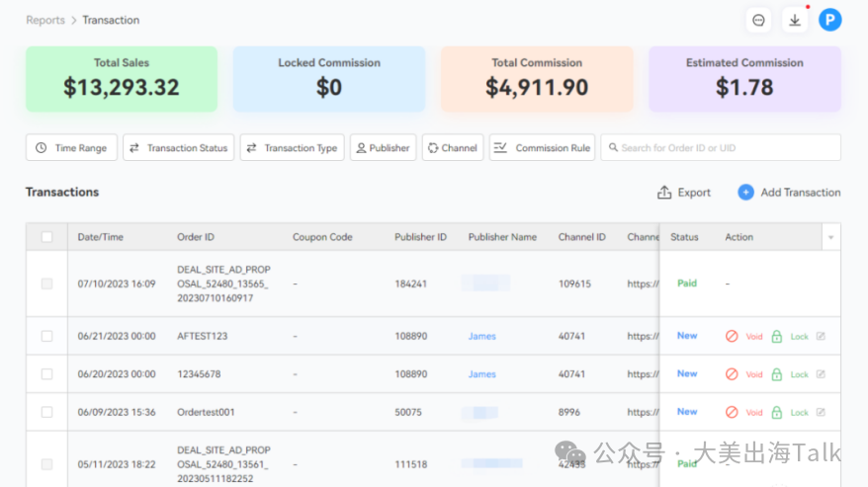868x487 pixels.
Task: Click the edit icon in 12345678 row
Action: pos(821,374)
